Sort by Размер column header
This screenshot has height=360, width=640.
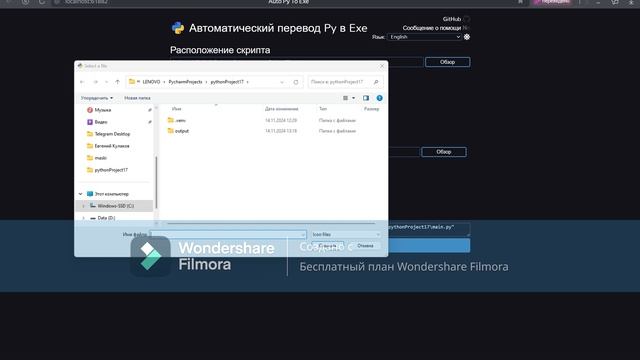[x=371, y=109]
